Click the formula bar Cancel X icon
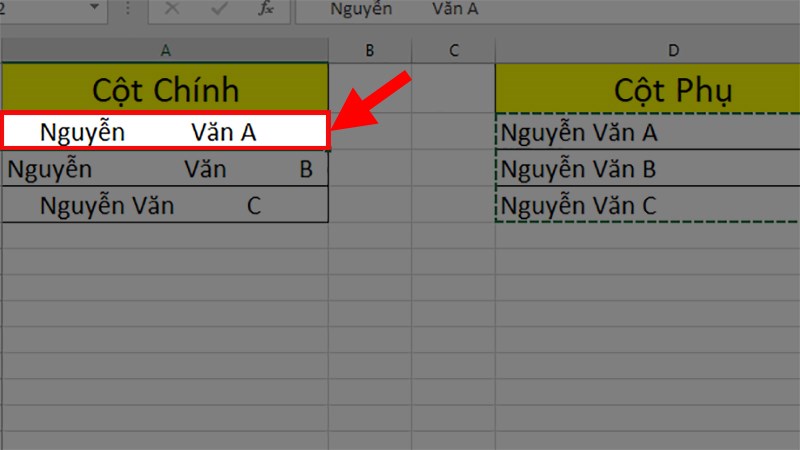The height and width of the screenshot is (450, 800). point(172,9)
